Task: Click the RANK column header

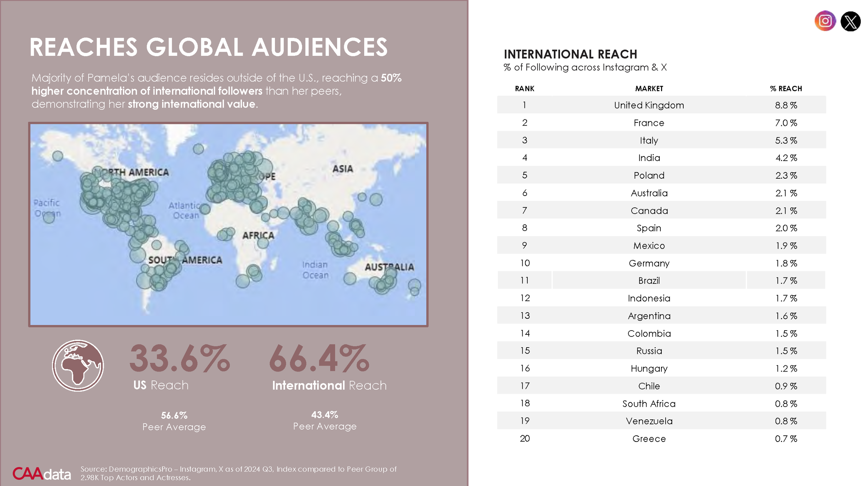Action: point(524,89)
